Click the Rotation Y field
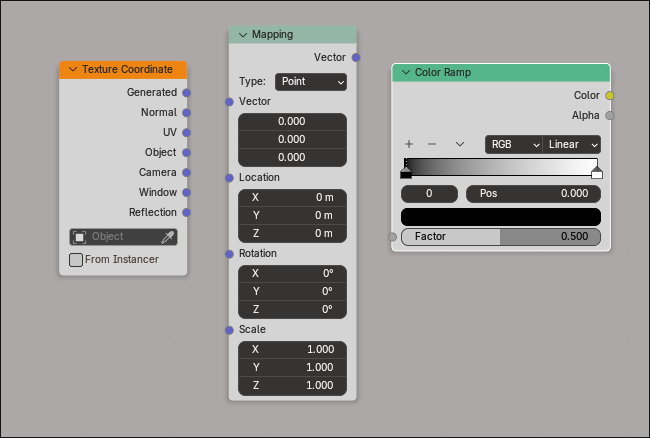Viewport: 650px width, 438px height. pos(292,292)
